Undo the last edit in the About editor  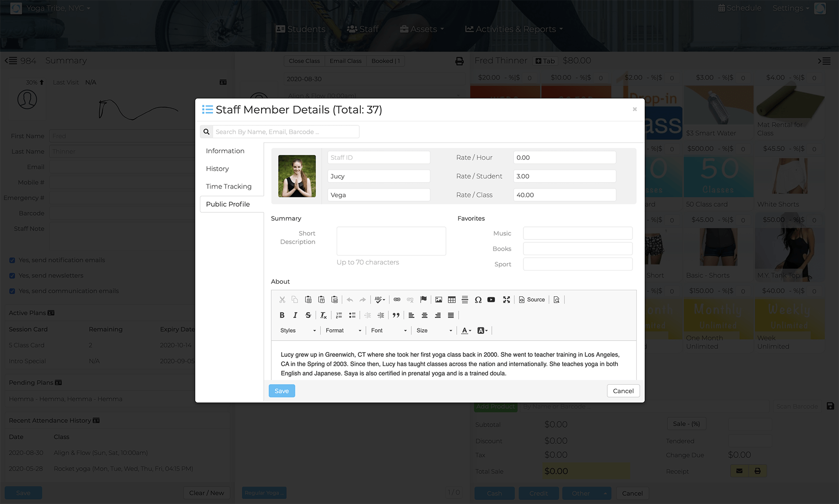[x=350, y=300]
